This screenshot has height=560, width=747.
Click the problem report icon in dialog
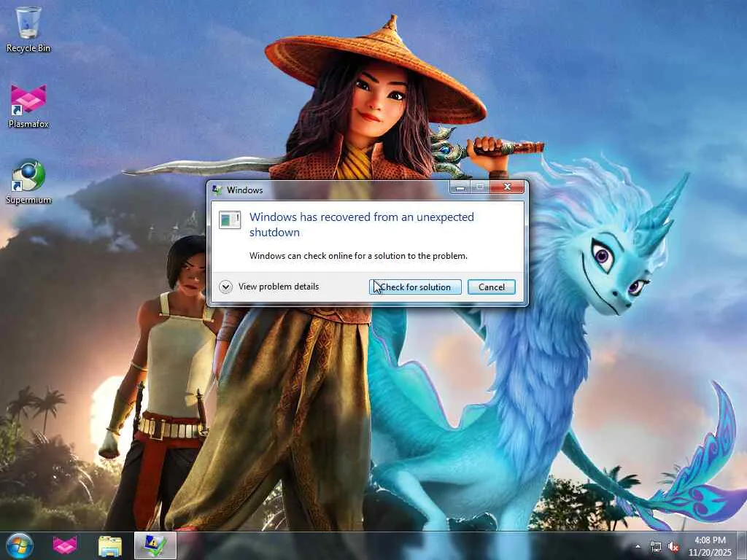(230, 220)
